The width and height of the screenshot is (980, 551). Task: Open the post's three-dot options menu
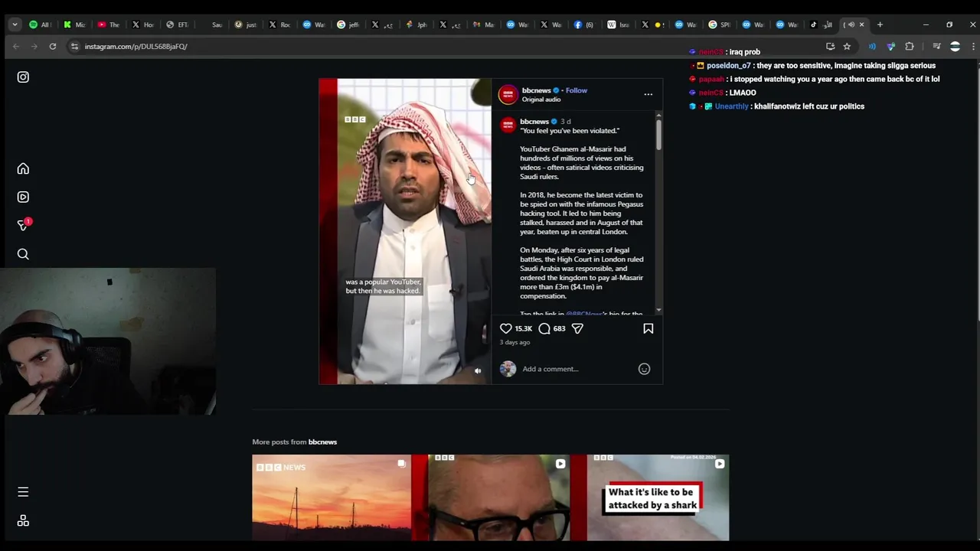648,94
